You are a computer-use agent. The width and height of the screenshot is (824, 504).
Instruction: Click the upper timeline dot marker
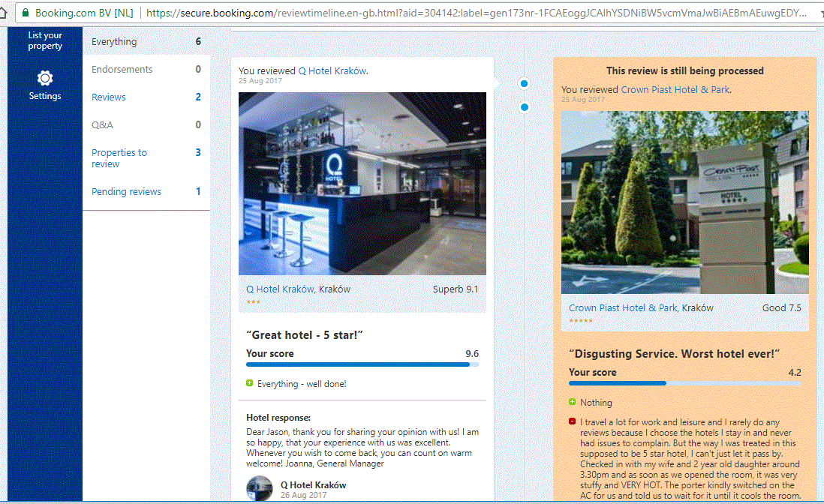525,83
